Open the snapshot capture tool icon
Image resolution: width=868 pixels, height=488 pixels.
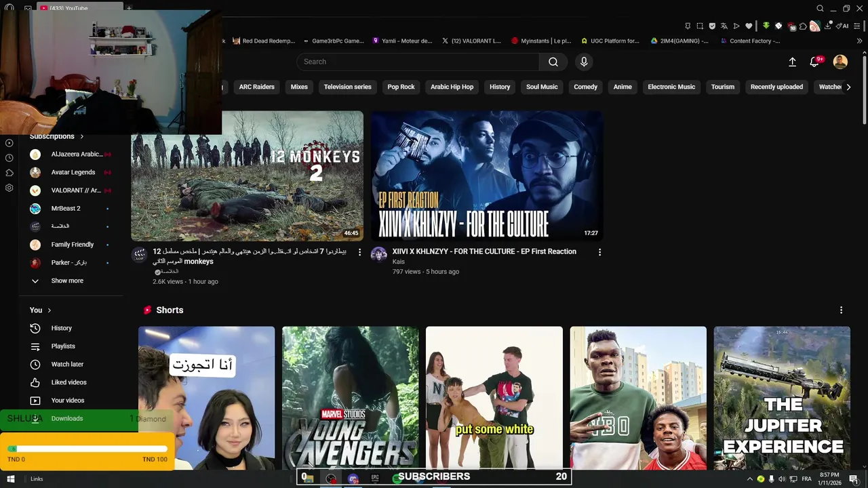click(x=700, y=26)
